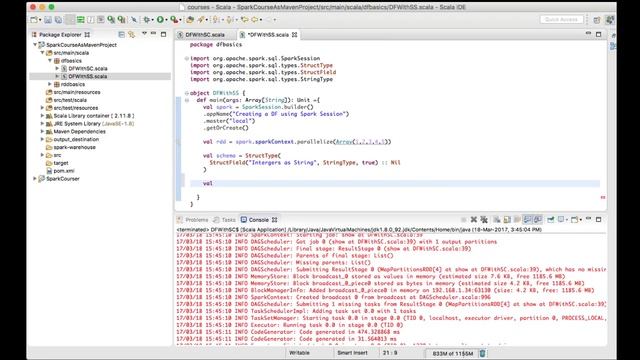640x360 pixels.
Task: Collapse the import block fold marker
Action: click(x=187, y=58)
